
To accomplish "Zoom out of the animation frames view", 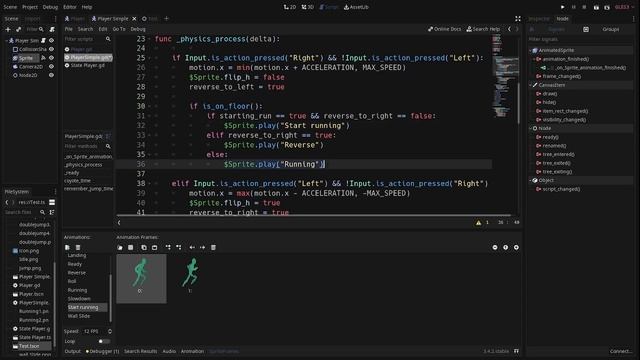I will (x=495, y=247).
